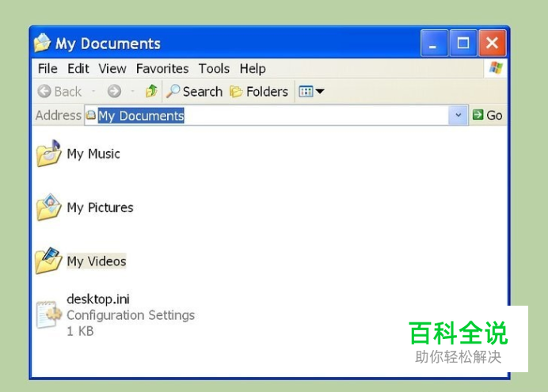
Task: Click the Go button label
Action: [x=494, y=116]
